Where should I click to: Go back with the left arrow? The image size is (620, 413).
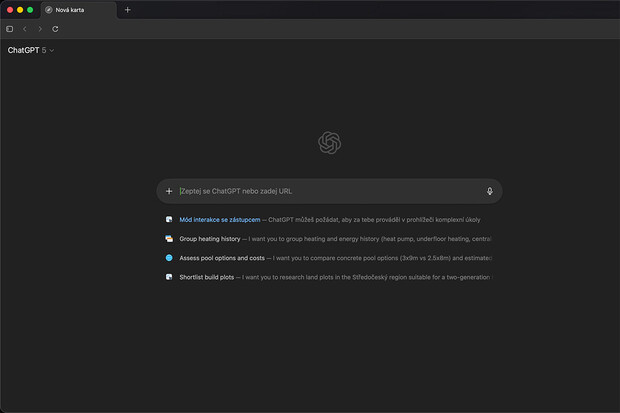[x=25, y=29]
